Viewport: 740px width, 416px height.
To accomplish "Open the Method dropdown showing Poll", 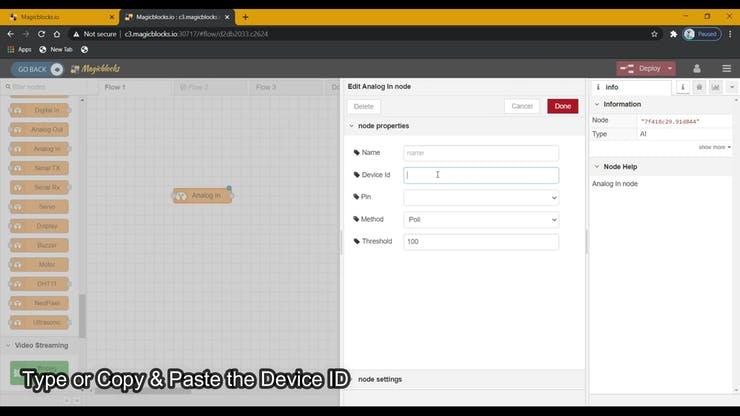I will point(481,219).
